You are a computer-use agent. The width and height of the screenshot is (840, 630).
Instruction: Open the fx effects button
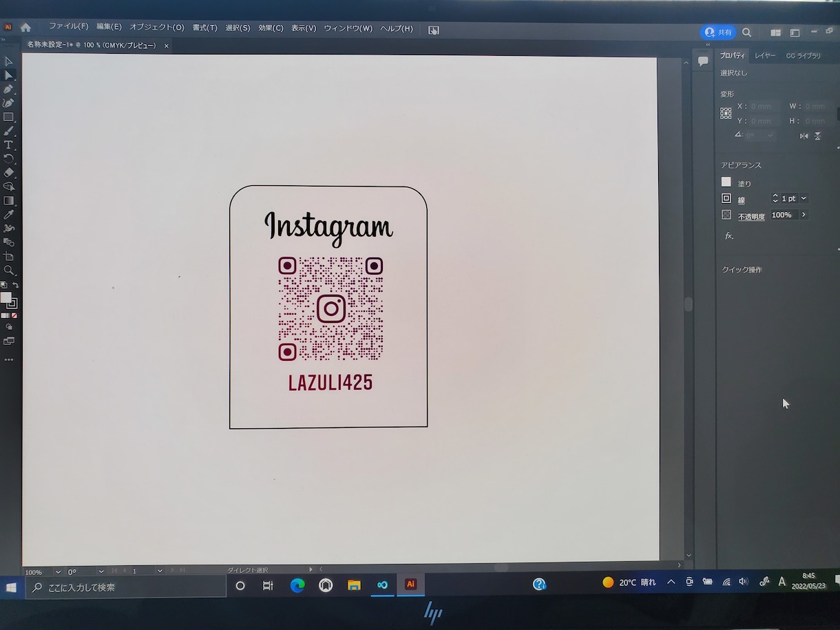click(x=729, y=236)
